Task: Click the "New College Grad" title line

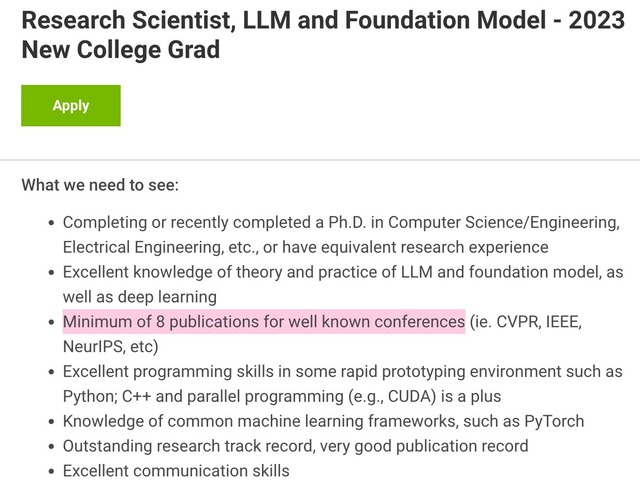Action: point(120,50)
